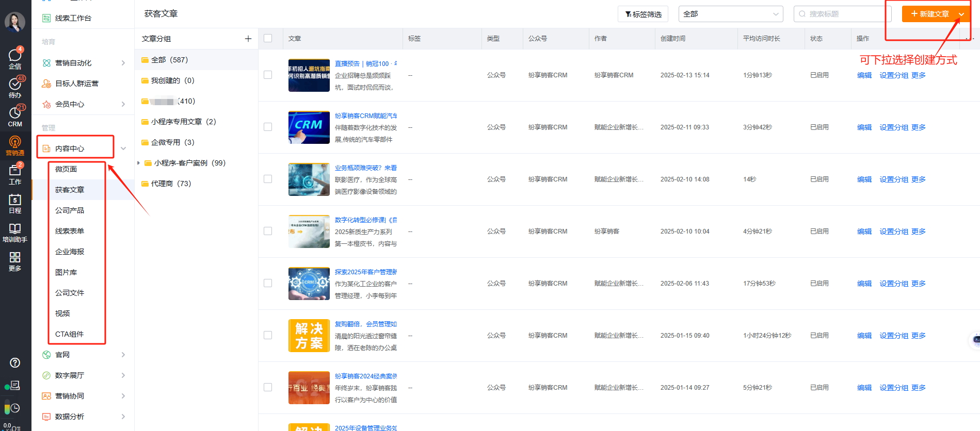Click the 内容中心 document icon
The width and height of the screenshot is (980, 431).
(x=46, y=148)
